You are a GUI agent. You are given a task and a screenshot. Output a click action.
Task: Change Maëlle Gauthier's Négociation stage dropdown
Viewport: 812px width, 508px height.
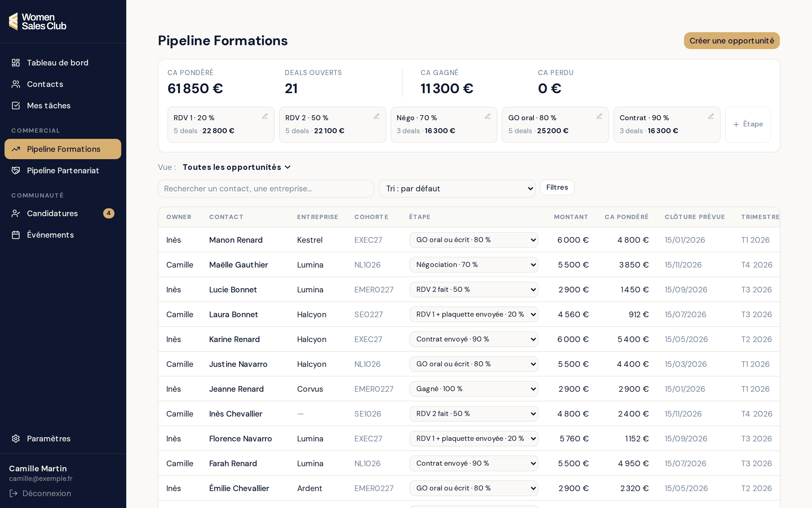pyautogui.click(x=474, y=265)
